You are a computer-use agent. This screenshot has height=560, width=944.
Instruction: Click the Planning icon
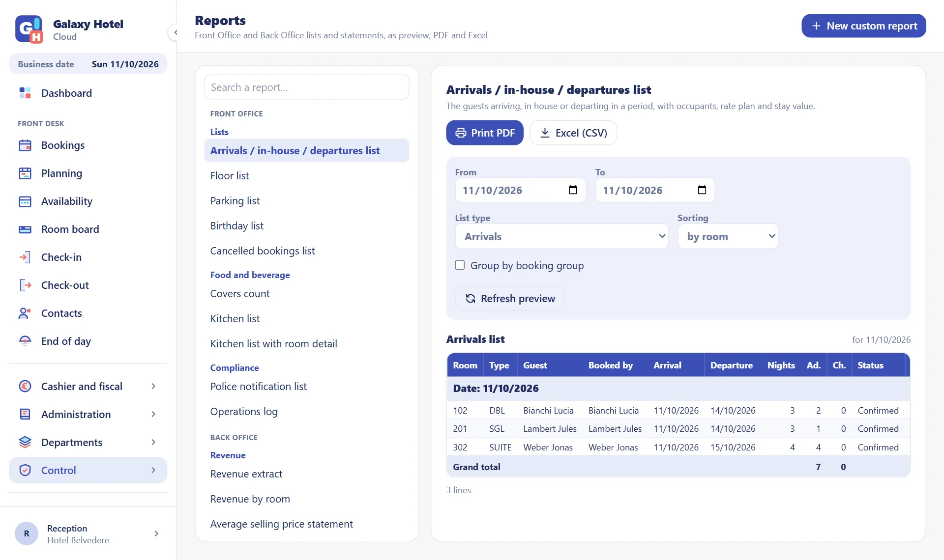(25, 173)
